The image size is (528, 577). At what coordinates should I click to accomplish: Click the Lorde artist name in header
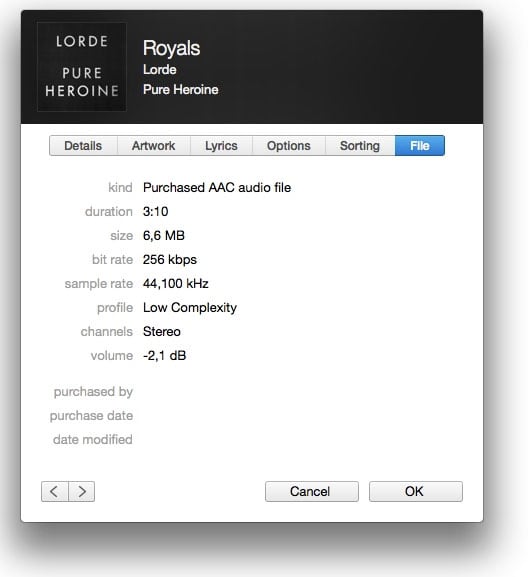tap(160, 70)
